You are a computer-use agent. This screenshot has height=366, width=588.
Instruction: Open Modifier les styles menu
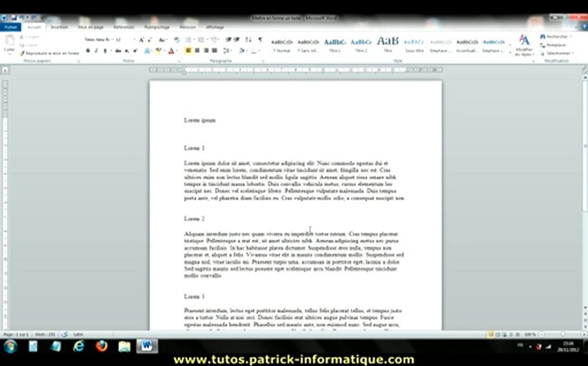(524, 46)
